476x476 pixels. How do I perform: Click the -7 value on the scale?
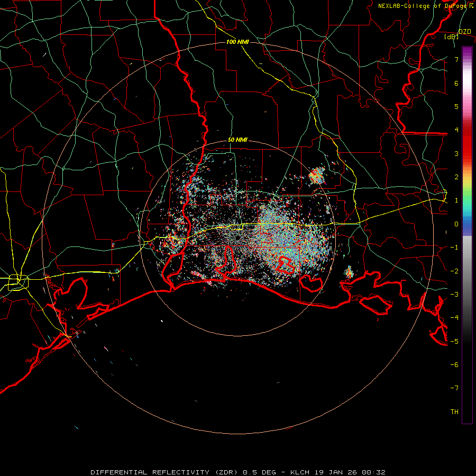pos(454,388)
